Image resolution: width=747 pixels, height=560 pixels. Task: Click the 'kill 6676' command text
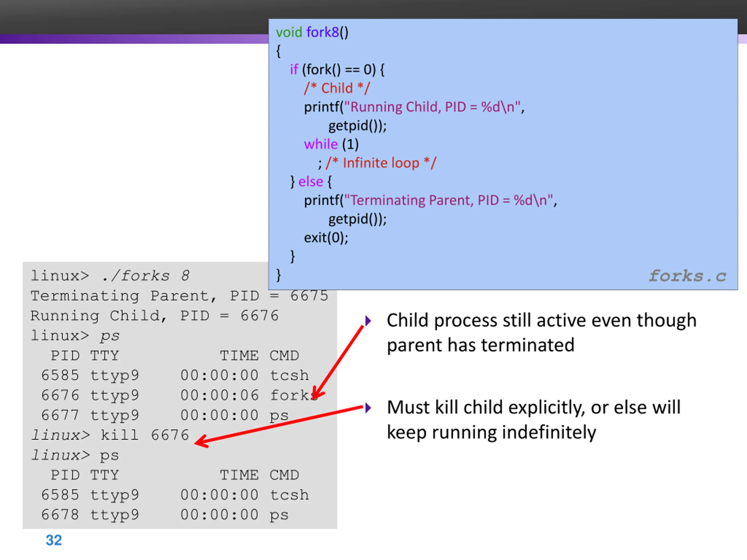(144, 435)
